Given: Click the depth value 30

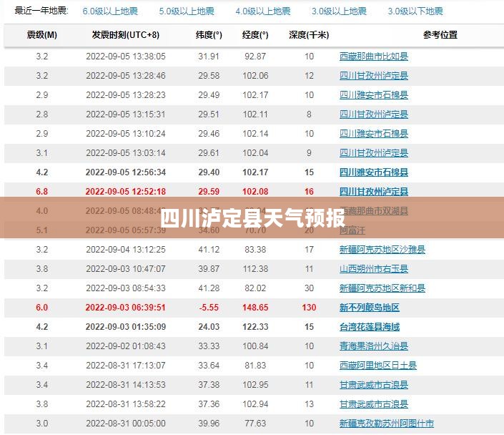Looking at the screenshot, I should pos(309,288).
